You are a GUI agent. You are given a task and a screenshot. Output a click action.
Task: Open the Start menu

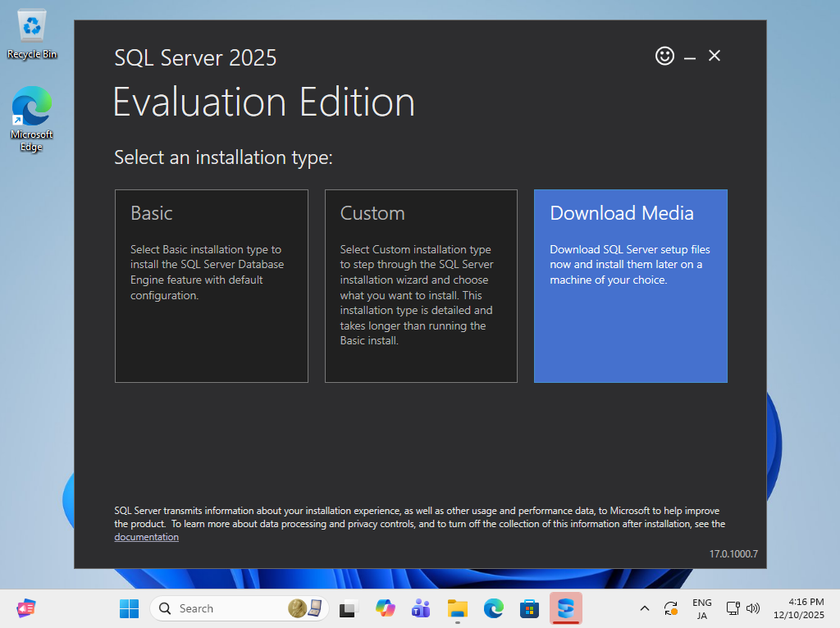(x=128, y=608)
